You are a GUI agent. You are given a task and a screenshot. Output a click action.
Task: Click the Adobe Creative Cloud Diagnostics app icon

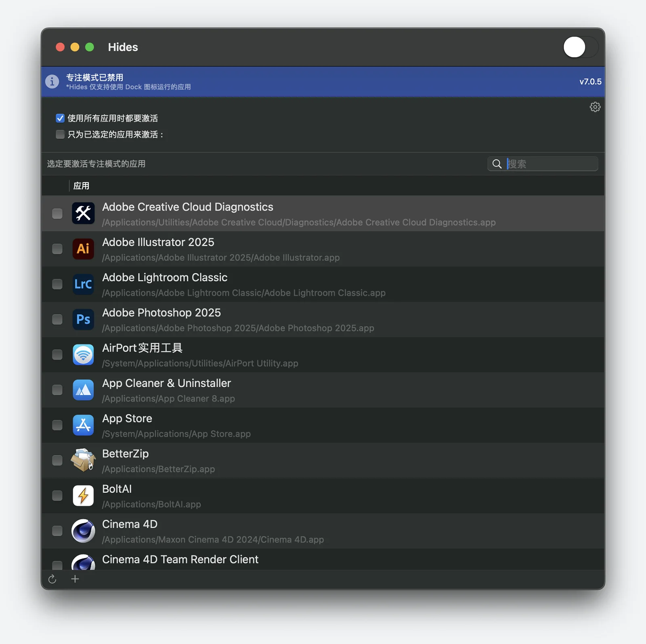tap(83, 213)
